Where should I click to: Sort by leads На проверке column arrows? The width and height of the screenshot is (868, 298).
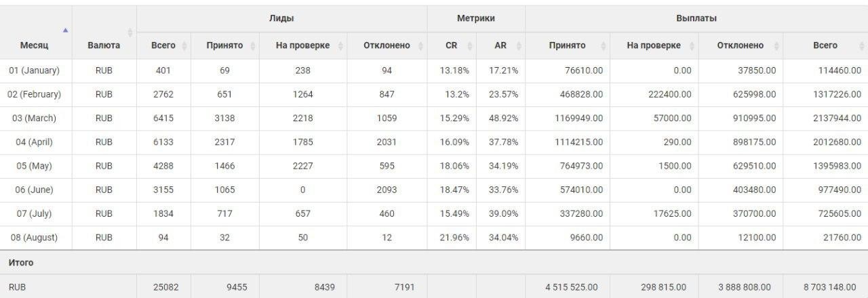[339, 45]
